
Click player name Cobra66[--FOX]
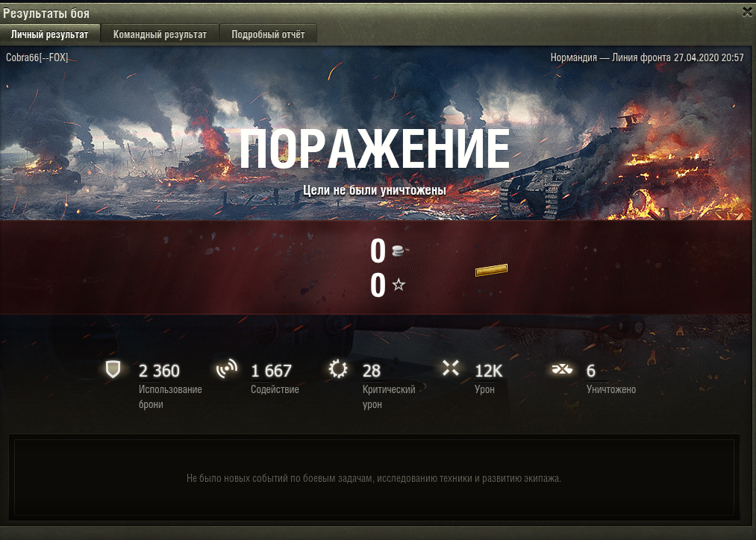coord(37,57)
